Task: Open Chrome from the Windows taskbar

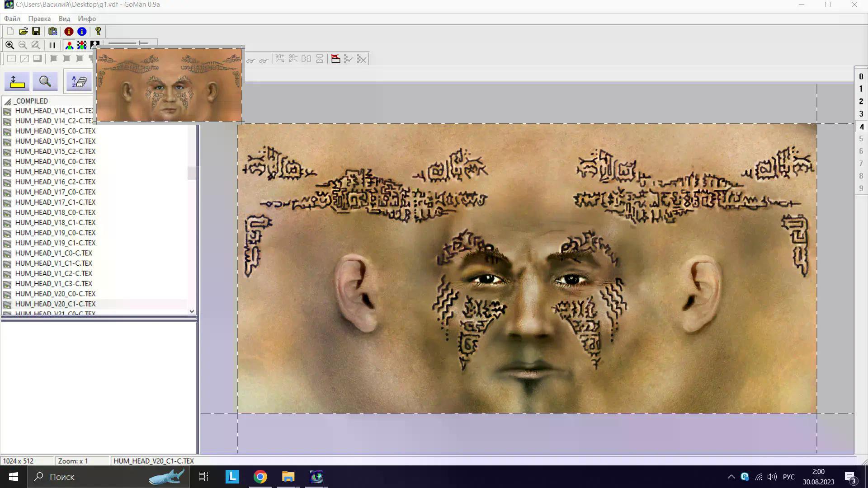Action: point(260,477)
